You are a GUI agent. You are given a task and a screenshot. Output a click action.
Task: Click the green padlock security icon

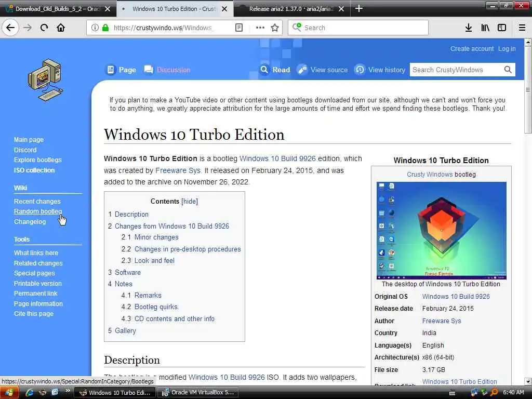105,28
